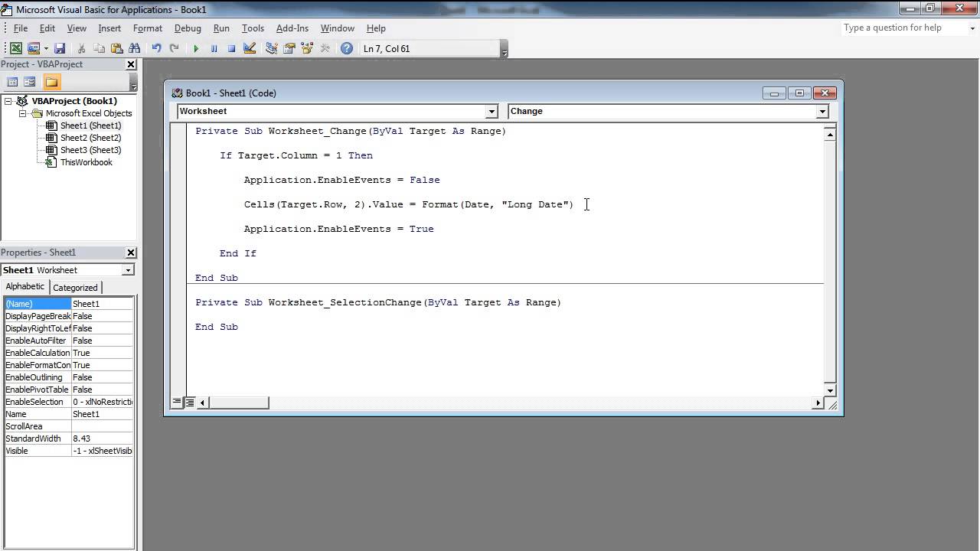Click the Undo arrow icon

tap(157, 48)
